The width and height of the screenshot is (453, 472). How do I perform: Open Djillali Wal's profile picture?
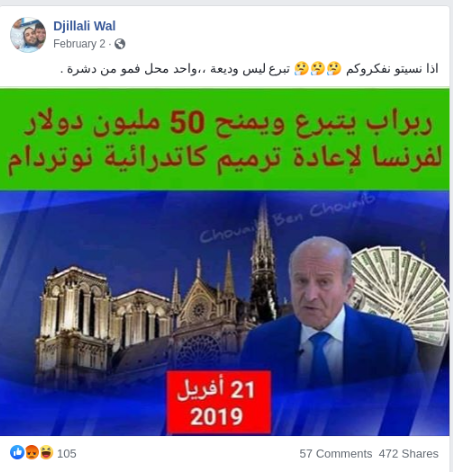[28, 35]
